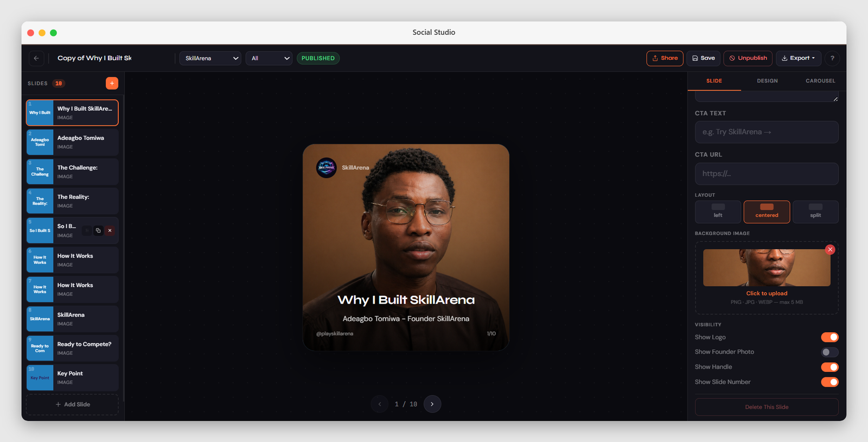868x442 pixels.
Task: Add a new slide with orange plus
Action: (112, 83)
